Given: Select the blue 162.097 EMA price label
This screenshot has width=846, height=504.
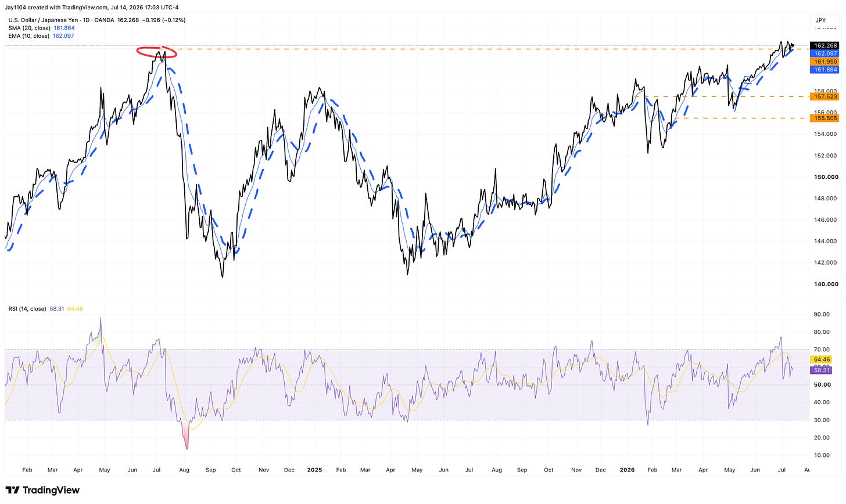Looking at the screenshot, I should (x=825, y=53).
